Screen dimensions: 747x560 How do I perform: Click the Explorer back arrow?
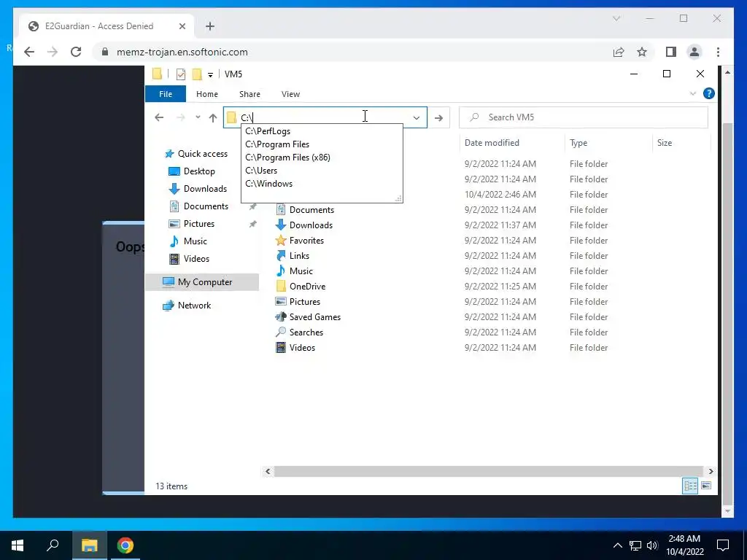pyautogui.click(x=159, y=117)
